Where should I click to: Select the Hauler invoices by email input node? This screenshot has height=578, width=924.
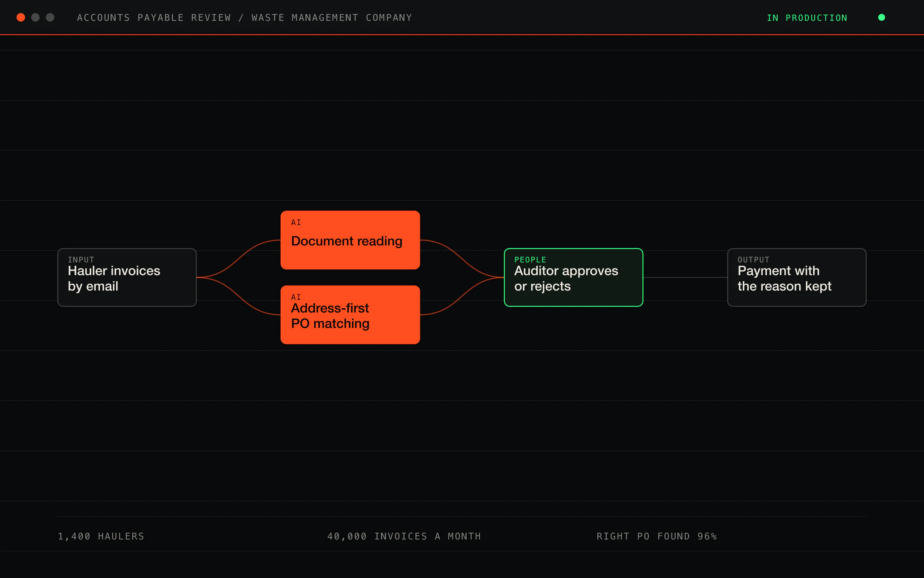[x=127, y=277]
